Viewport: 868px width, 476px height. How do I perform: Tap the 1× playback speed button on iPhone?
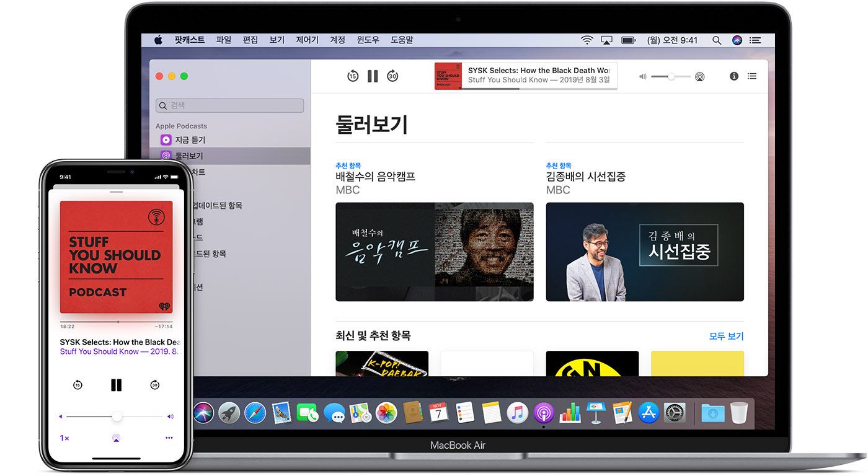click(64, 438)
